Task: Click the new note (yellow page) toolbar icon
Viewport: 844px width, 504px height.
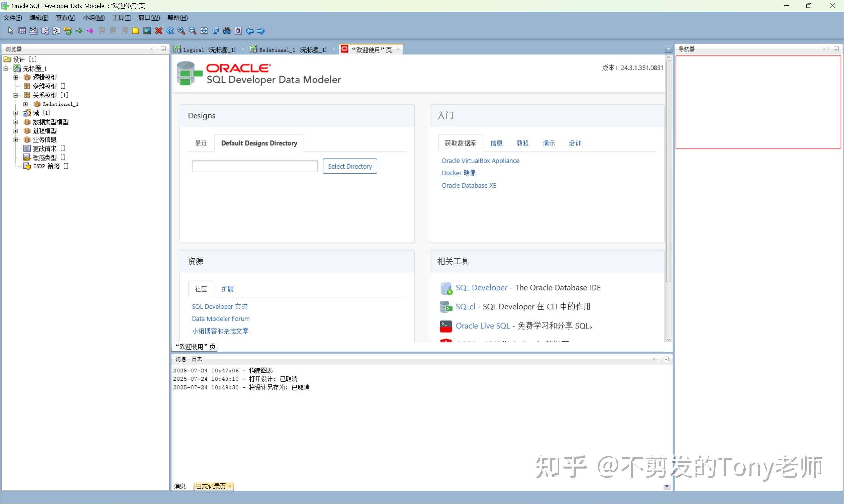Action: (x=136, y=31)
